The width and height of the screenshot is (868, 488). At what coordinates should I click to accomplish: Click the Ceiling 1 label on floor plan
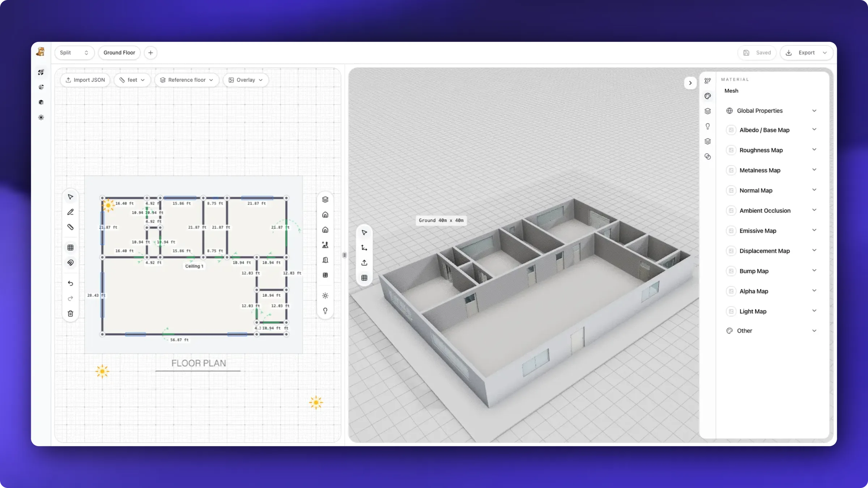click(x=194, y=266)
